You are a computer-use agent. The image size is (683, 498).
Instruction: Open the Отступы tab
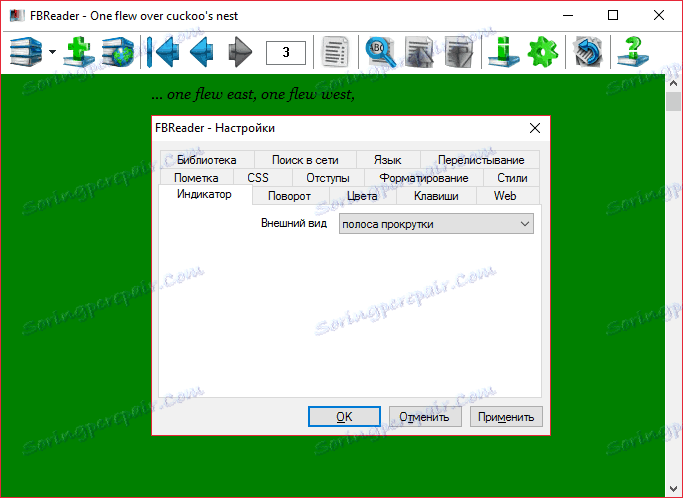tap(328, 178)
